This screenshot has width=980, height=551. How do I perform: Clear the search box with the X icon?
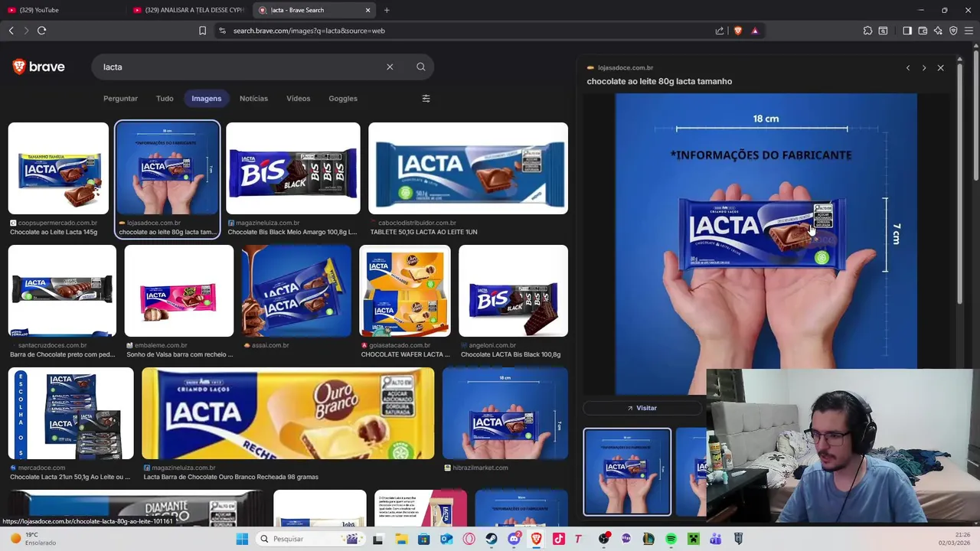coord(390,67)
